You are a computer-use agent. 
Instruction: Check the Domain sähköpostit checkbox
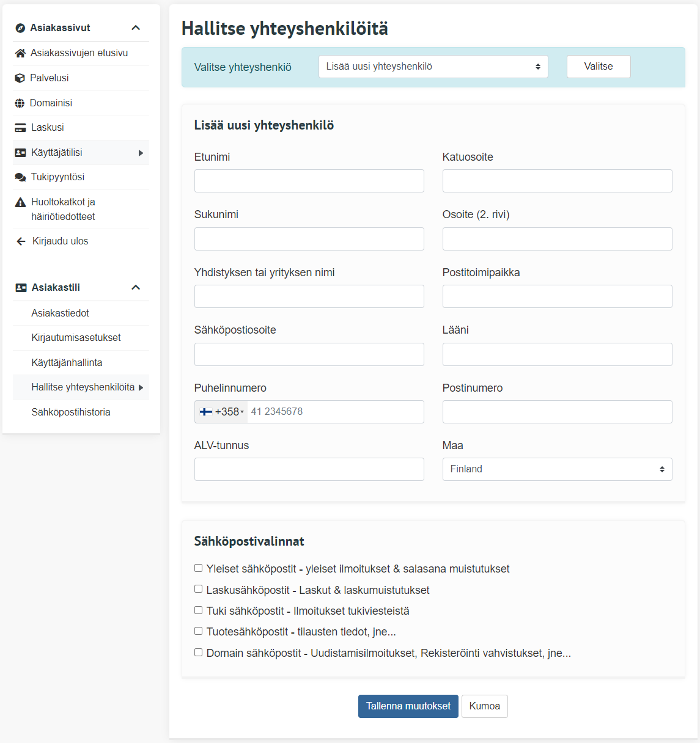tap(198, 653)
